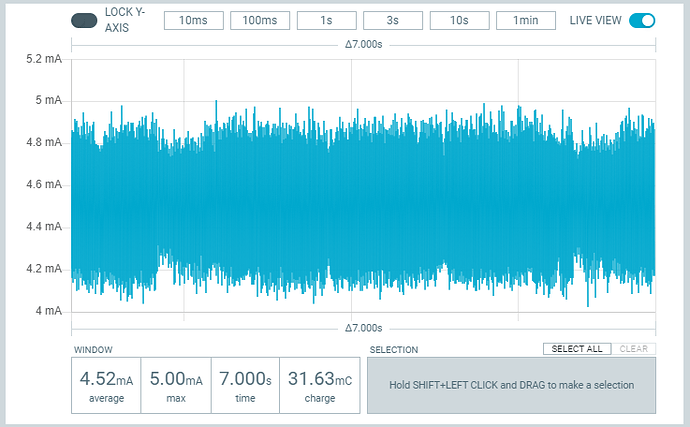Toggle the LOCK Y-AXIS switch
This screenshot has width=690, height=427.
[84, 21]
